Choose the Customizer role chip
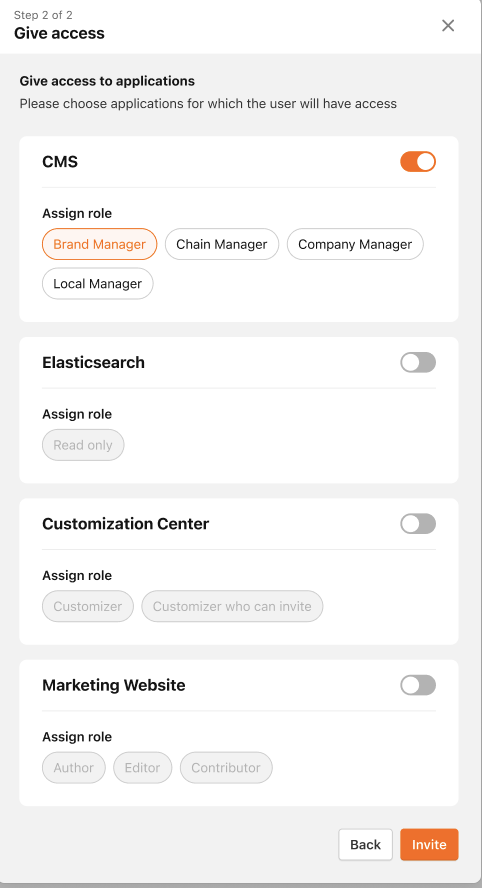The image size is (482, 888). tap(88, 607)
